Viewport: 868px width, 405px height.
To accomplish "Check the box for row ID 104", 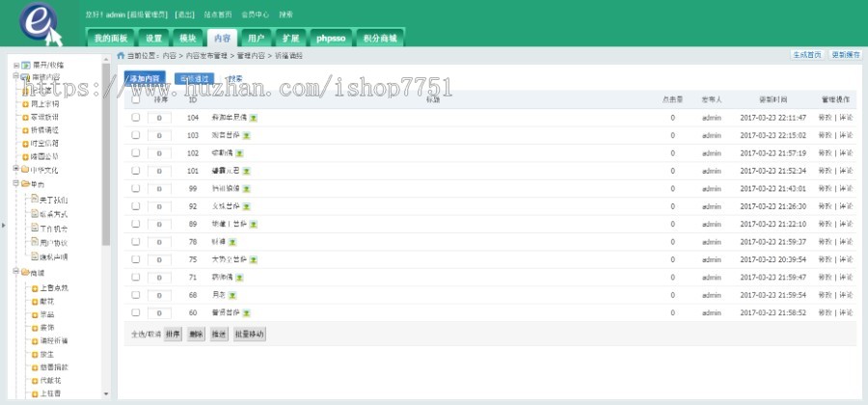I will click(136, 118).
